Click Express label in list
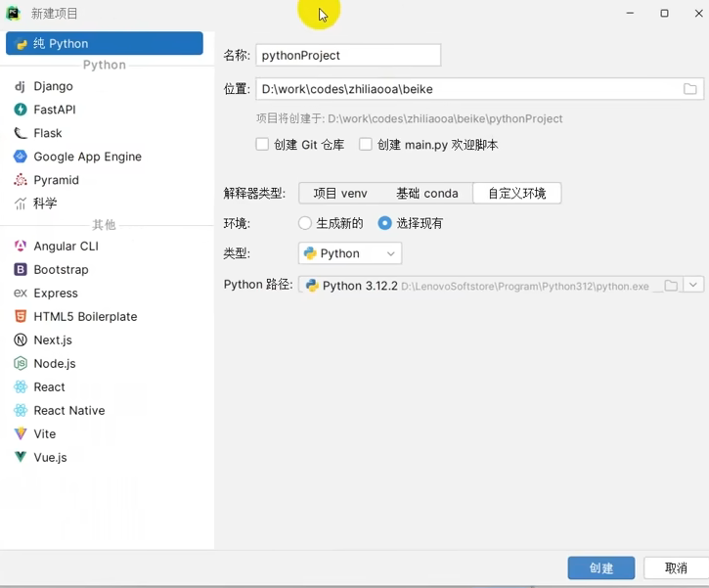Viewport: 709px width, 588px height. coord(56,294)
